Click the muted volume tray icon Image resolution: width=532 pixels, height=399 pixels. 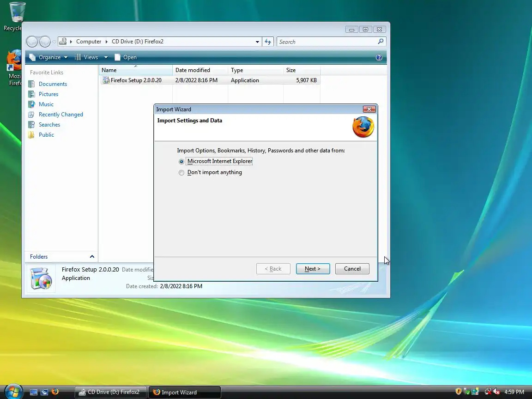point(496,392)
